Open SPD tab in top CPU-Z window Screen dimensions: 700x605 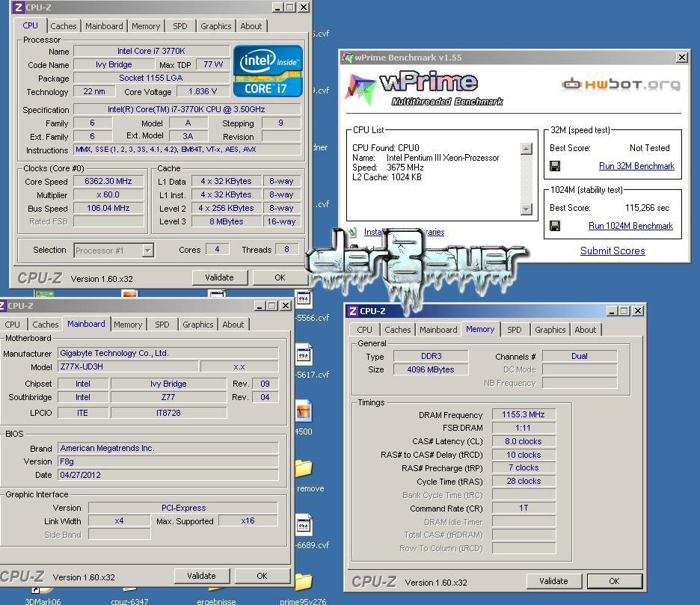tap(180, 26)
